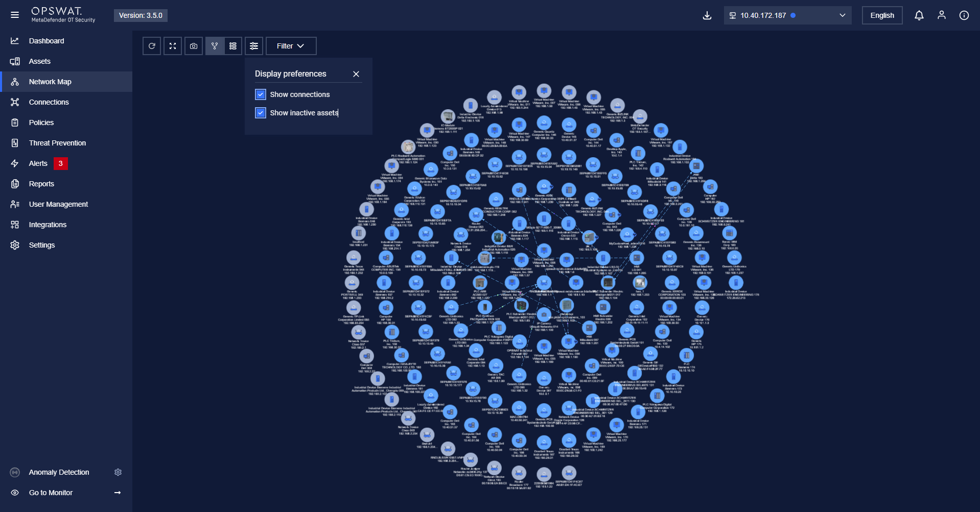This screenshot has width=980, height=512.
Task: Switch to the hierarchical list layout icon
Action: (233, 46)
